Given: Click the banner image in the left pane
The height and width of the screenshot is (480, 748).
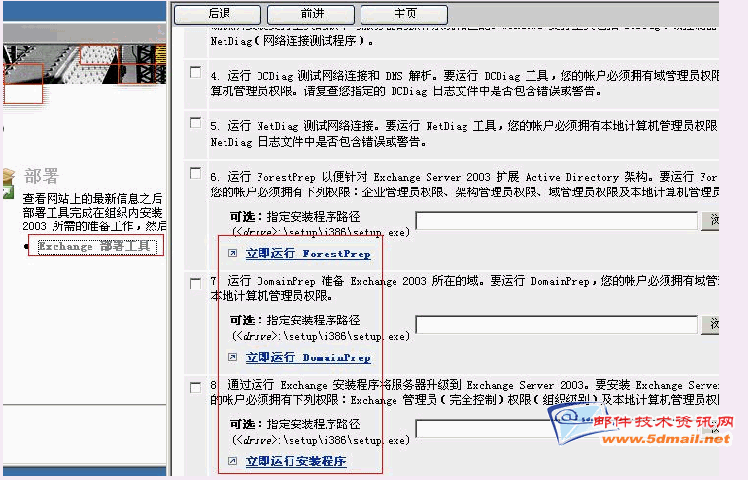Looking at the screenshot, I should [84, 65].
